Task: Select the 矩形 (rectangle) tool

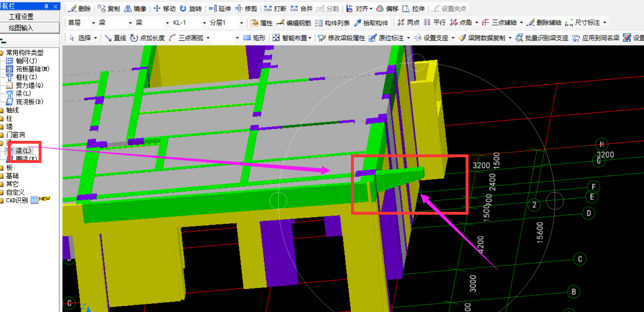Action: pyautogui.click(x=254, y=38)
